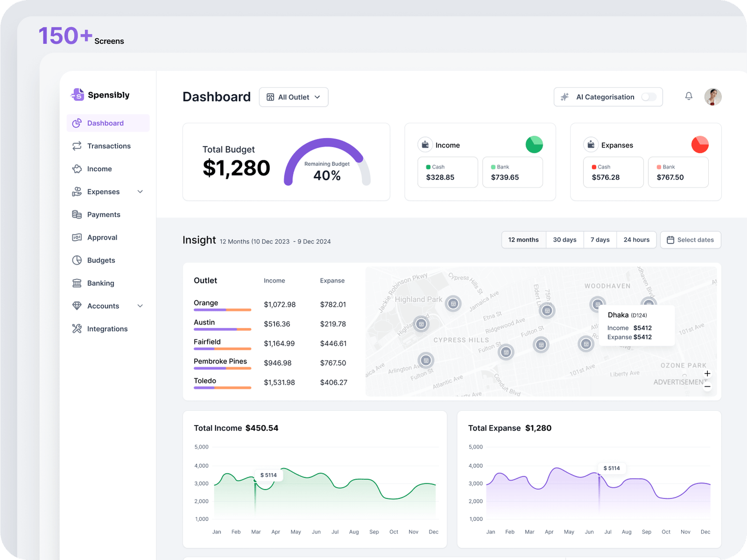Click the Spensibly logo icon

pos(78,95)
